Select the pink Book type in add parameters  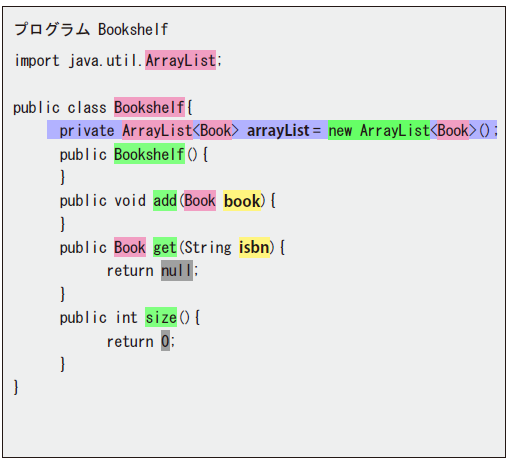pyautogui.click(x=200, y=200)
